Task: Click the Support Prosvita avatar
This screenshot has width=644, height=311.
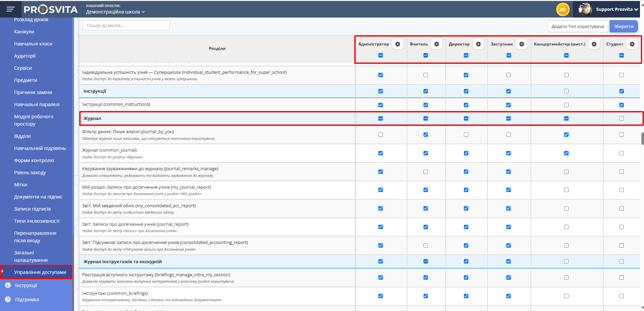Action: coord(585,9)
